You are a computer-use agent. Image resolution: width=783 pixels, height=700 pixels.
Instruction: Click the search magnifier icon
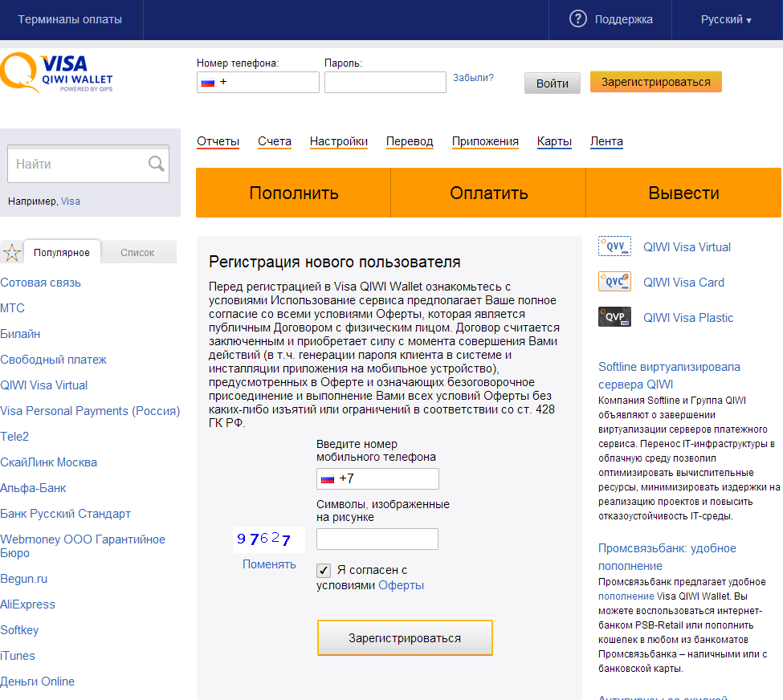(x=156, y=163)
